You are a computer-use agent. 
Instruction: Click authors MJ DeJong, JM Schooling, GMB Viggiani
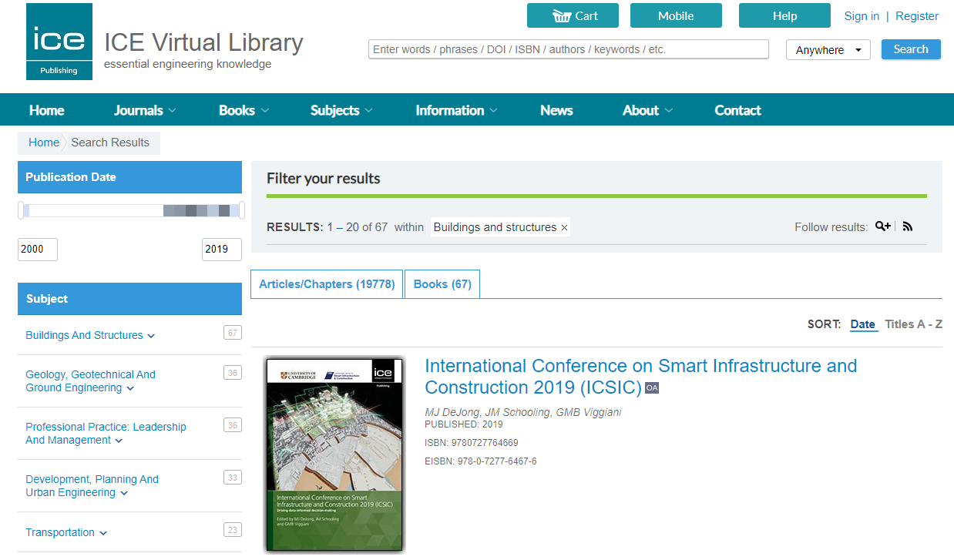523,412
